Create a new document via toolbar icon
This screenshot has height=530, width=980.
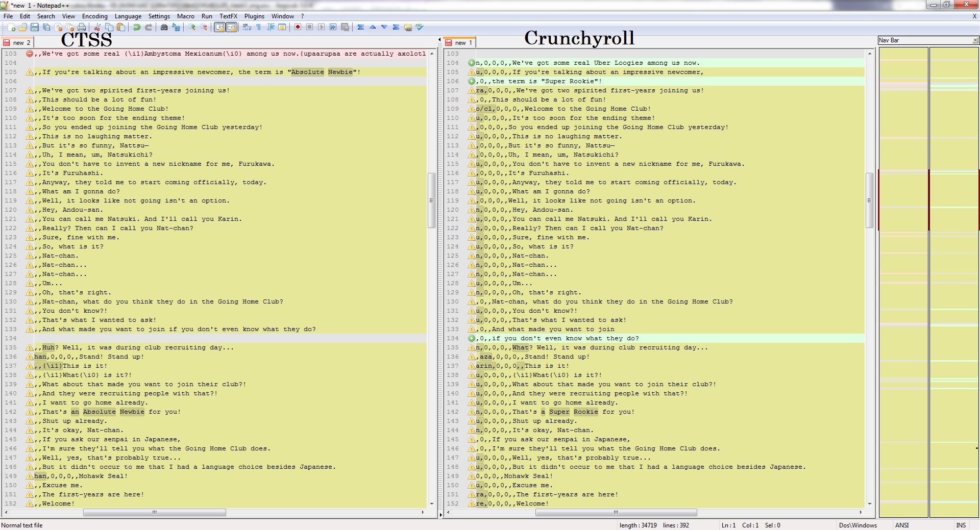pyautogui.click(x=11, y=27)
